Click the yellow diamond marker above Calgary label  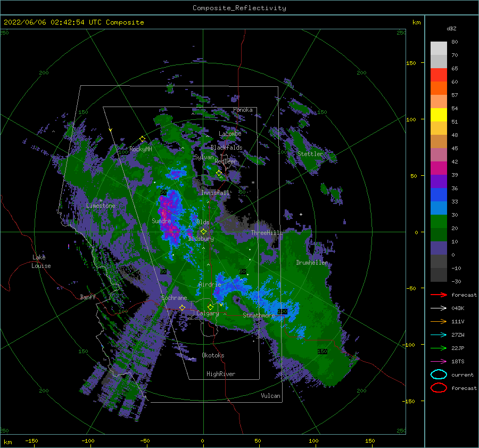tap(210, 307)
